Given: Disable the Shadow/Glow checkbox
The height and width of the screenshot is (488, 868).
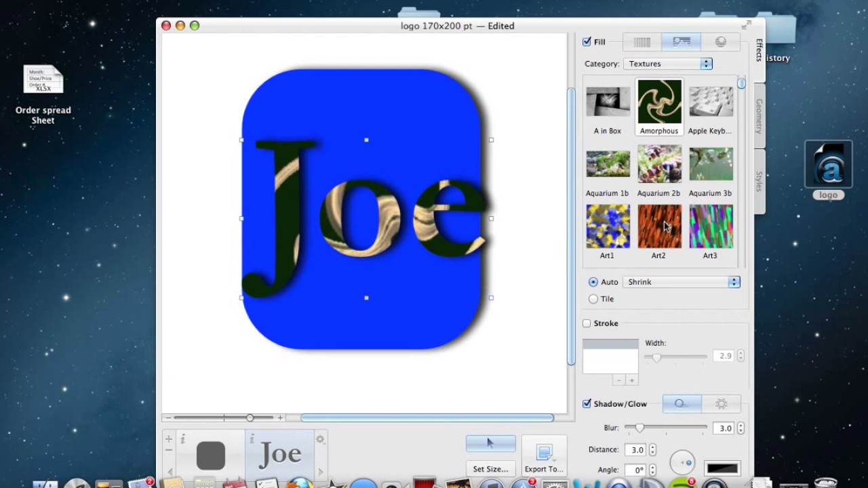Looking at the screenshot, I should 587,404.
